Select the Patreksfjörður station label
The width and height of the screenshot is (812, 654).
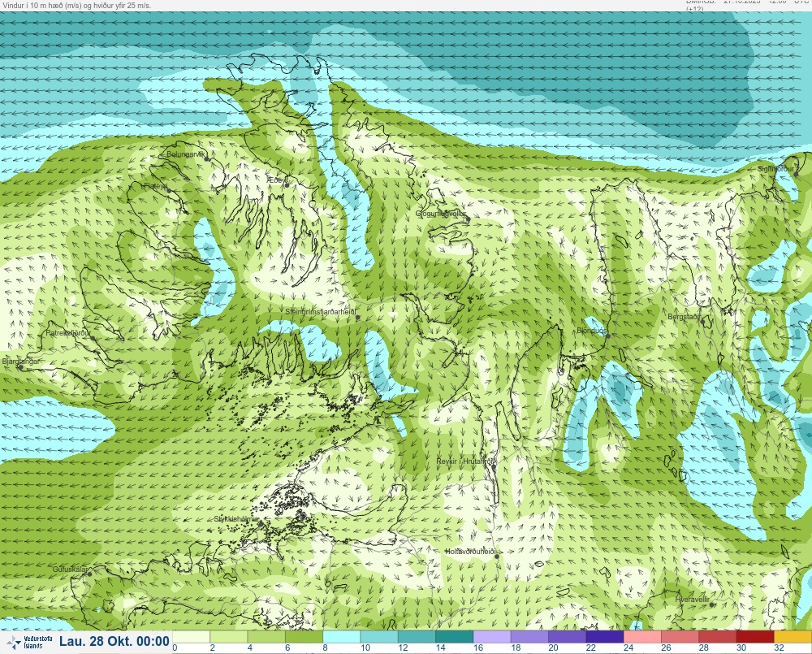click(x=68, y=333)
